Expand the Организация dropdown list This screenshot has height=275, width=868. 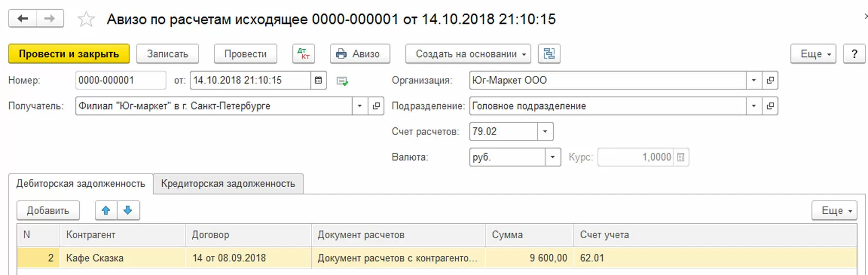[x=754, y=80]
